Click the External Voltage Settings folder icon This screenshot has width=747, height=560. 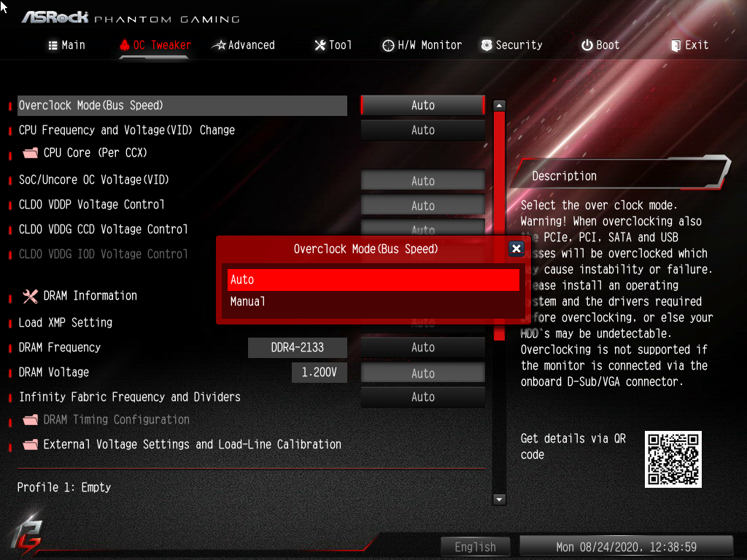pyautogui.click(x=31, y=444)
